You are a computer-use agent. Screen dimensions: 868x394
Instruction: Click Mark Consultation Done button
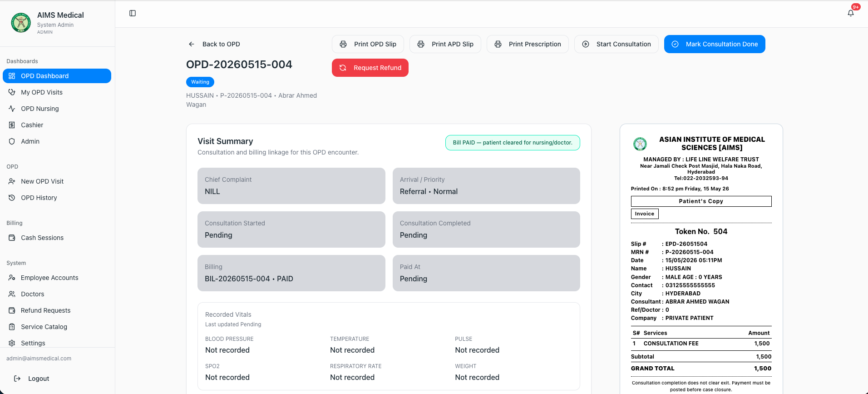tap(715, 44)
